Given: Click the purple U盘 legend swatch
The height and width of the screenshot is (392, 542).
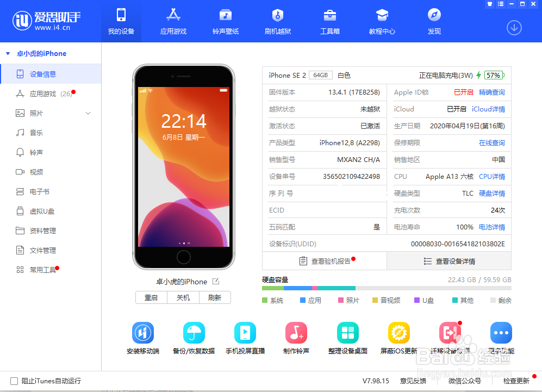Looking at the screenshot, I should [x=417, y=301].
